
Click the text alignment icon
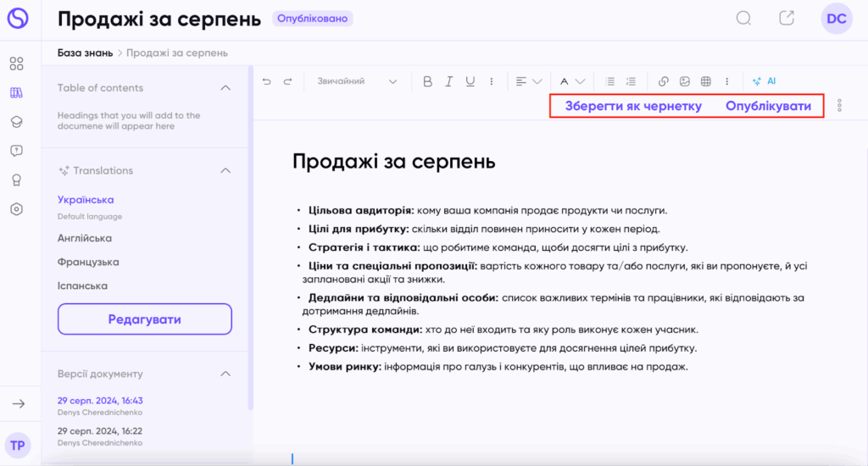521,81
